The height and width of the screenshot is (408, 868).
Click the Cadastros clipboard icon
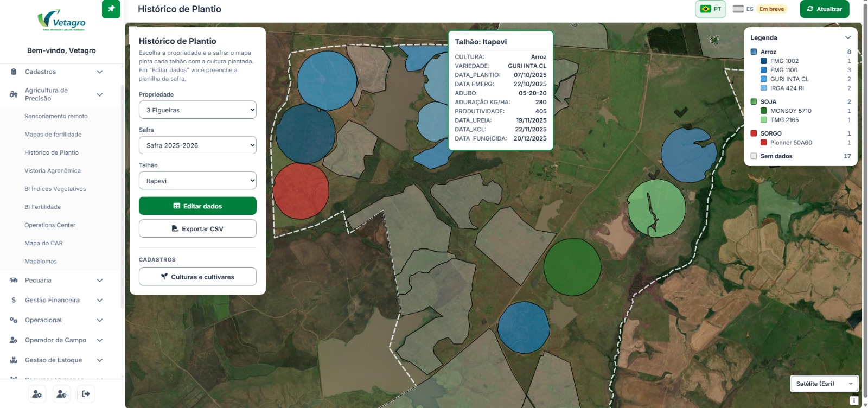[x=14, y=72]
